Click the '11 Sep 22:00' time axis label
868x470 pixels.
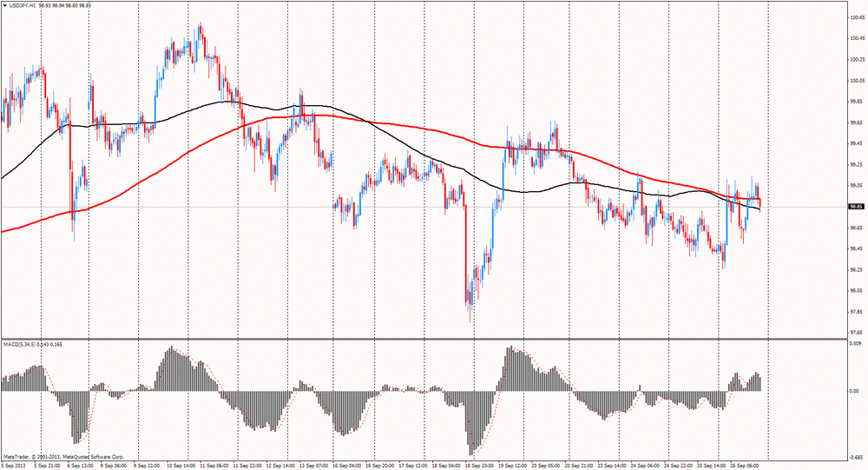[x=247, y=466]
